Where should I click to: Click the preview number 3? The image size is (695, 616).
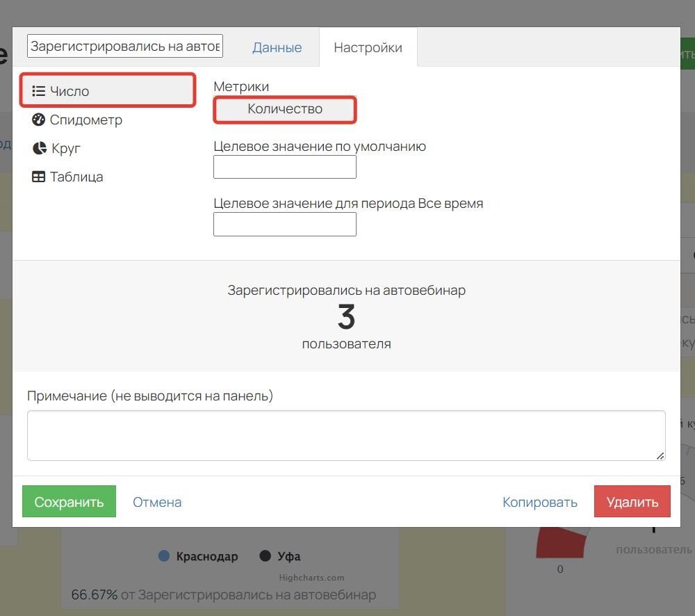coord(347,316)
